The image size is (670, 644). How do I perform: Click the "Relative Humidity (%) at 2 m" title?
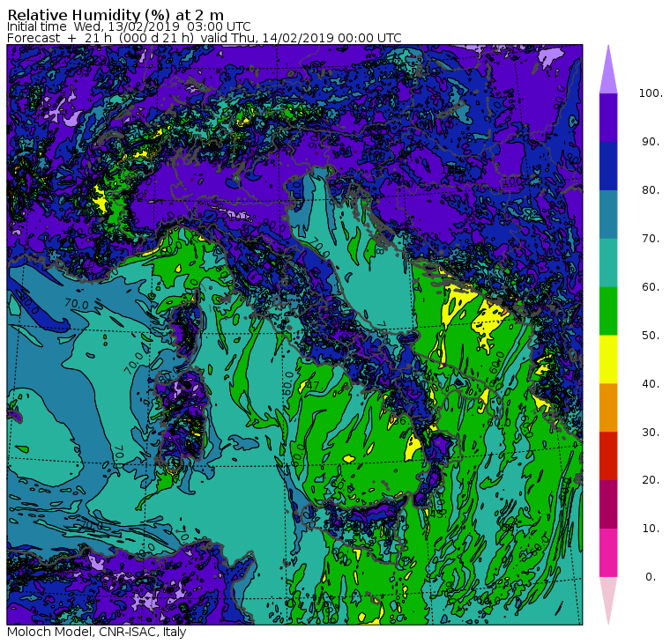115,15
